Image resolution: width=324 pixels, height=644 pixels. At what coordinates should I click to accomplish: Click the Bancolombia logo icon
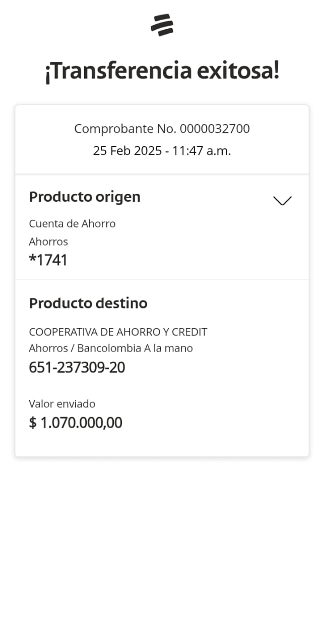(162, 25)
